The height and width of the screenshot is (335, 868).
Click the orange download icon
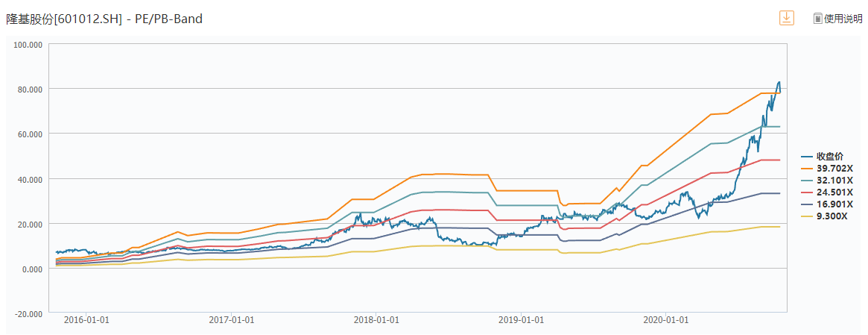click(786, 18)
